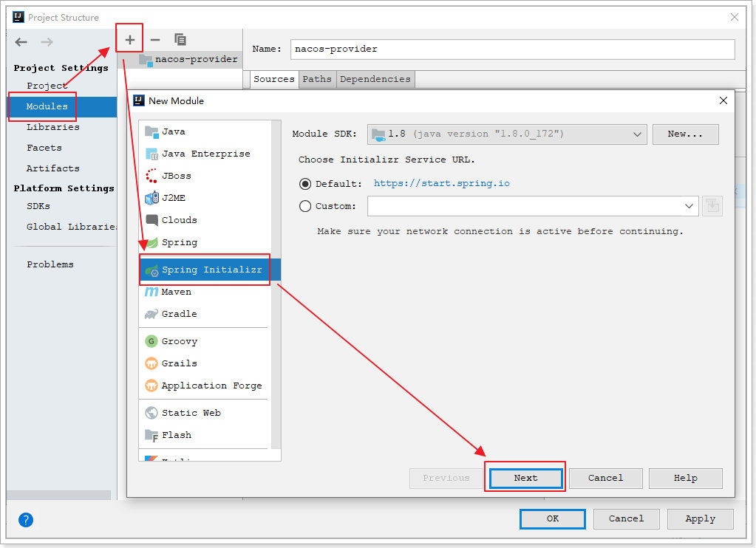Expand the Custom URL combo box
Screen dimensions: 756x548
(689, 206)
